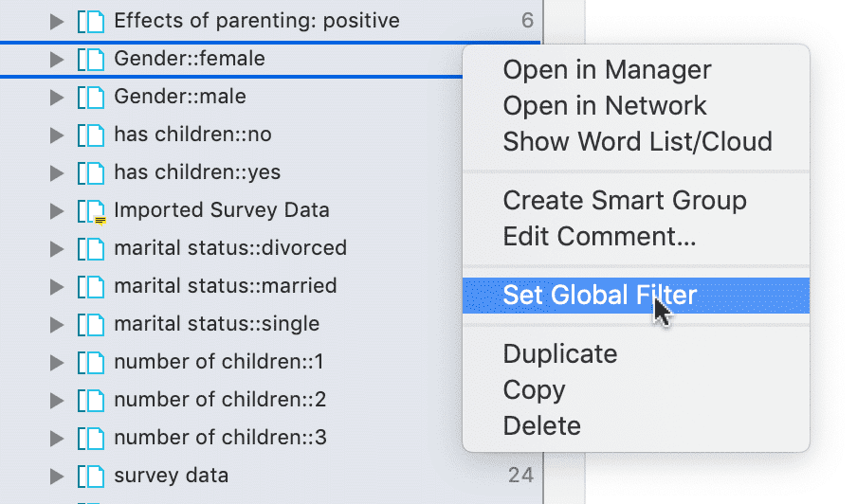857x504 pixels.
Task: Select the marital status::divorced row label
Action: tap(230, 248)
